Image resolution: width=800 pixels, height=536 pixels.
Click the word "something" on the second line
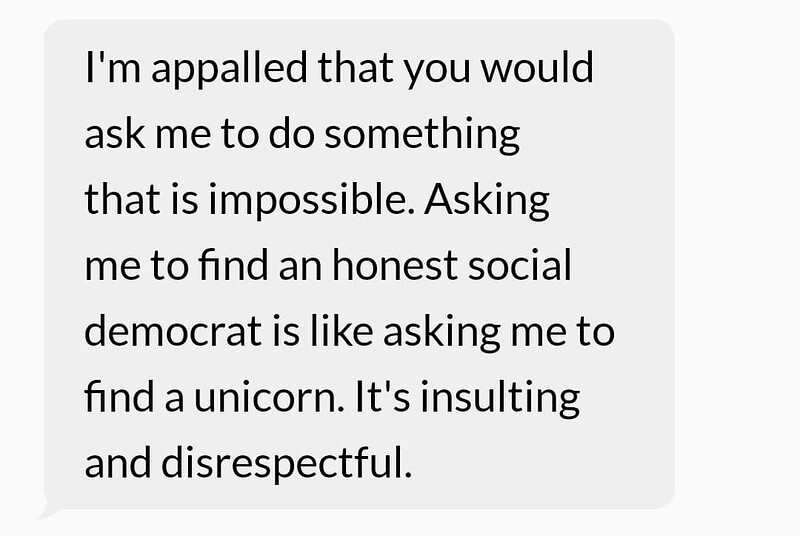(422, 136)
